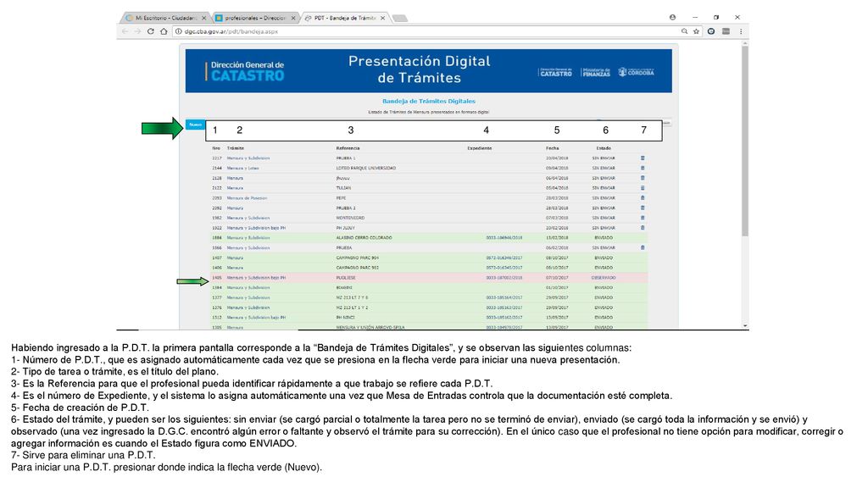This screenshot has width=868, height=488.
Task: Switch to the profesionales - Direccion tab
Action: [x=254, y=19]
